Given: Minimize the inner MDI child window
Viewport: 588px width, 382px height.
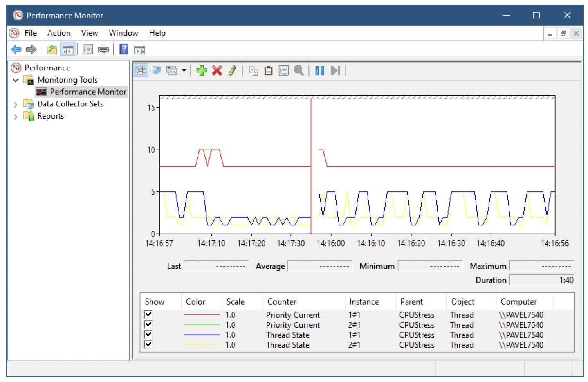Looking at the screenshot, I should coord(550,33).
